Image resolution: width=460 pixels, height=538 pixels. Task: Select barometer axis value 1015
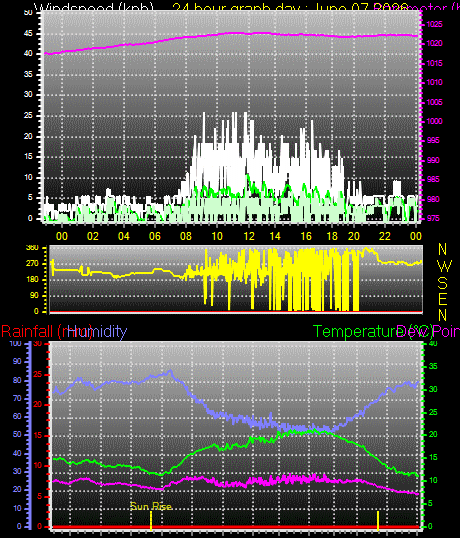435,63
